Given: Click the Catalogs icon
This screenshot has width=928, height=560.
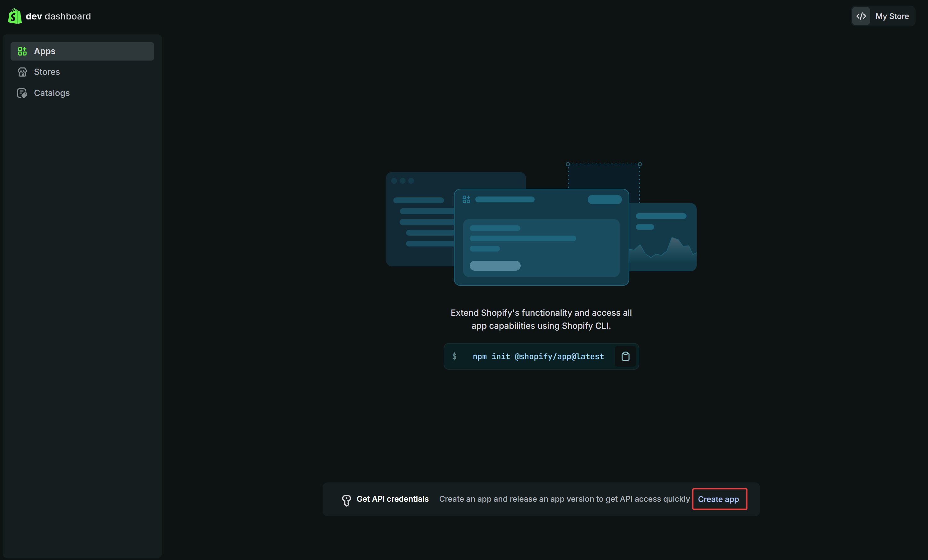Looking at the screenshot, I should [22, 93].
